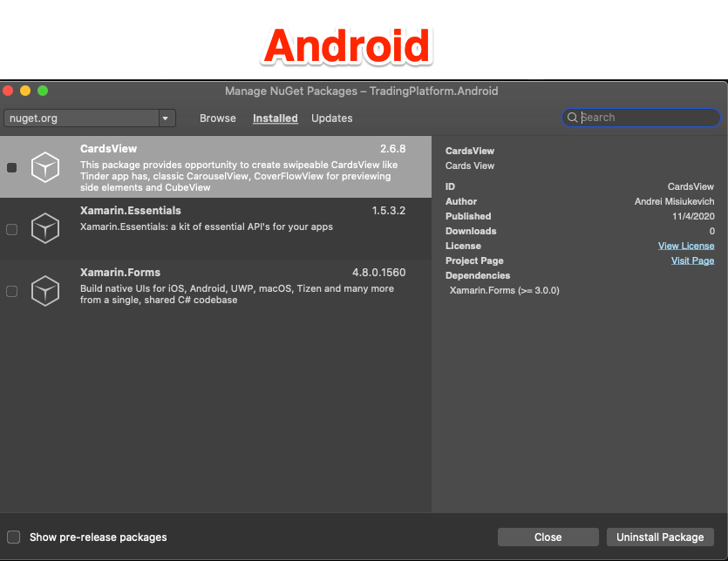Check the Xamarin.Essentials selection box
This screenshot has height=561, width=728.
11,228
